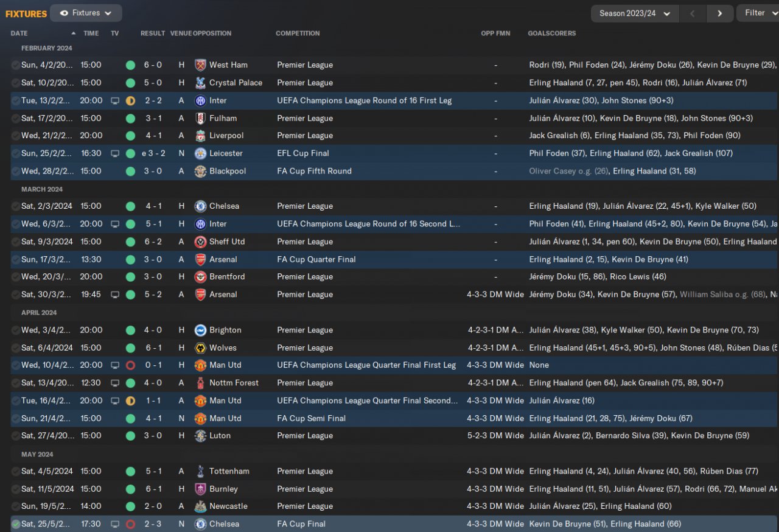Click the Crystal Palace club badge
Viewport: 779px width, 532px height.
200,83
